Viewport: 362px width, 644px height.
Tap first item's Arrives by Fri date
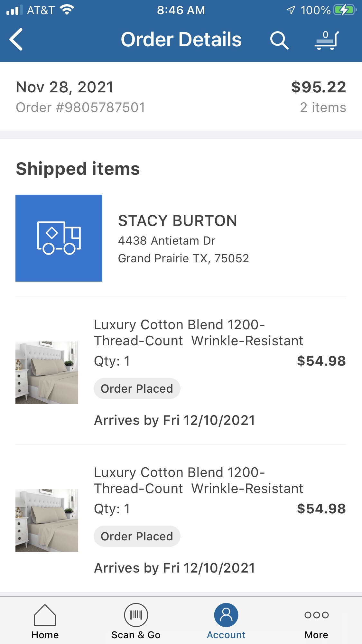(x=174, y=420)
